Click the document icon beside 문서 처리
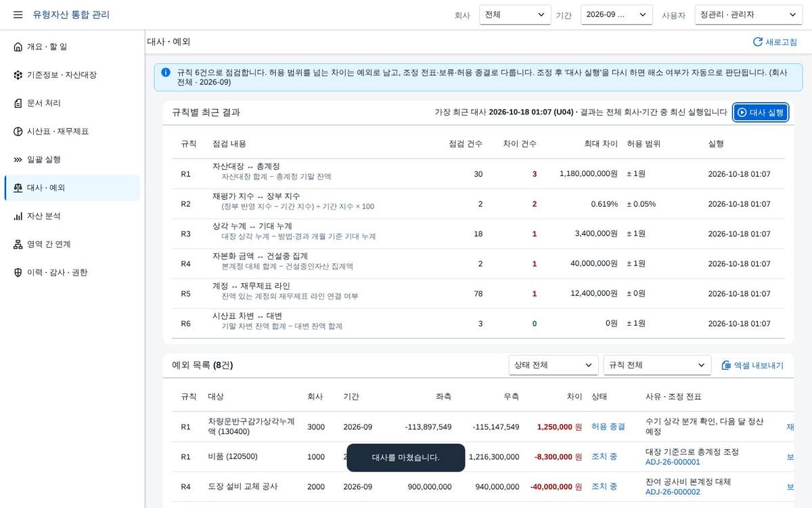Viewport: 812px width, 508px height. coord(18,103)
